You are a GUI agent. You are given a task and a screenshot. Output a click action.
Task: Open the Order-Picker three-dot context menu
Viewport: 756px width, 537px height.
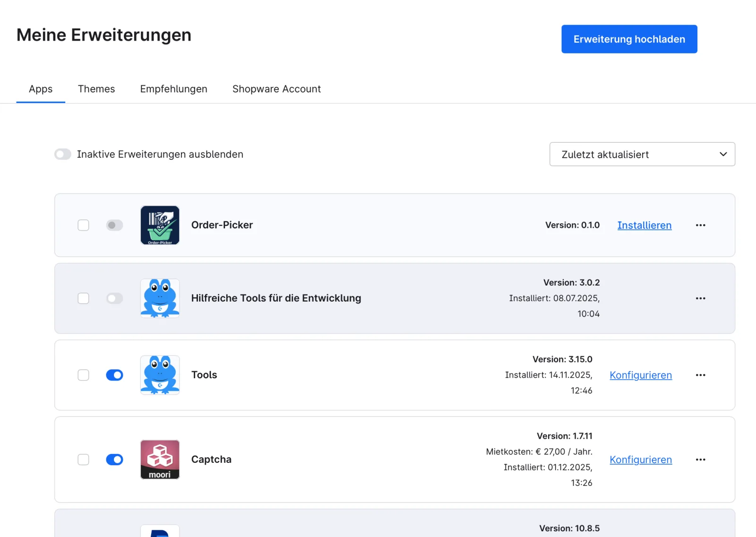[700, 225]
